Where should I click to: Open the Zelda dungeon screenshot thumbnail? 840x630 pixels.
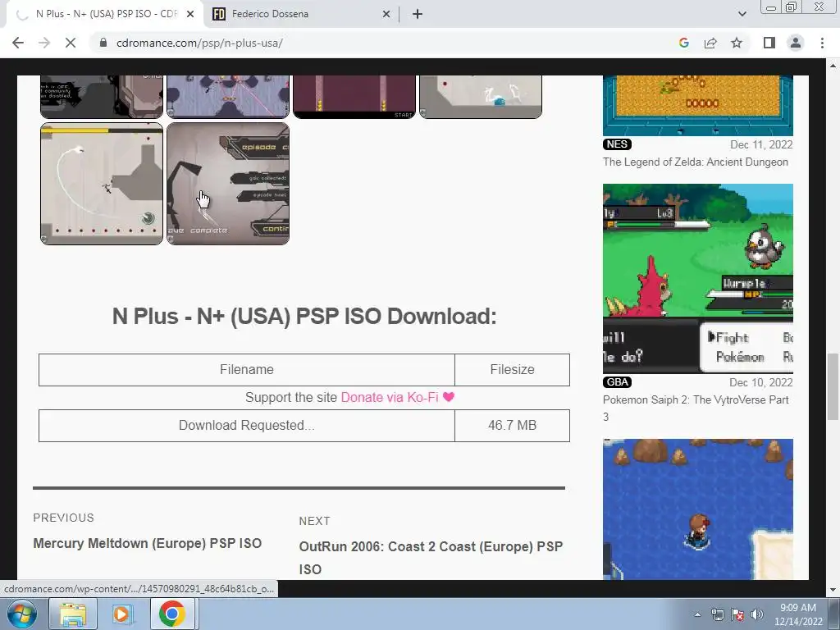[x=697, y=106]
